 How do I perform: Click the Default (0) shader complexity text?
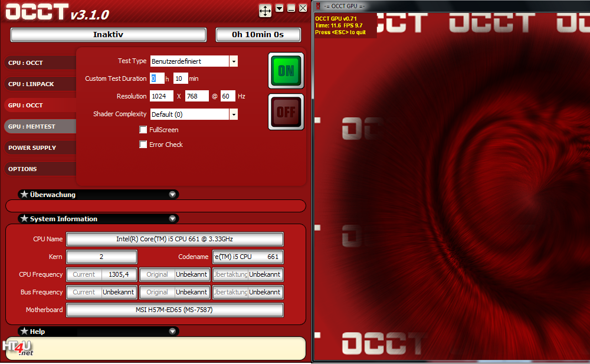pyautogui.click(x=167, y=114)
